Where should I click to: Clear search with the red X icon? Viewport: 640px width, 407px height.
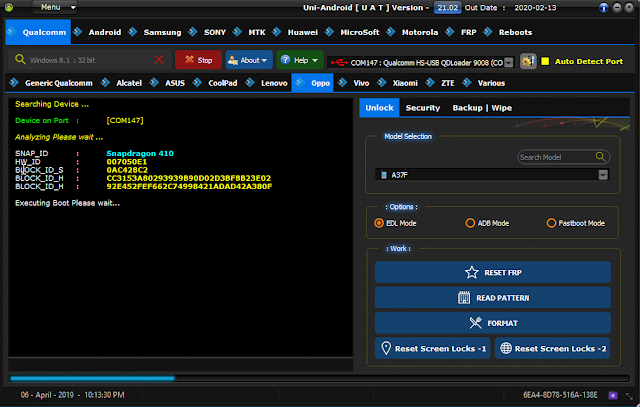coord(159,60)
